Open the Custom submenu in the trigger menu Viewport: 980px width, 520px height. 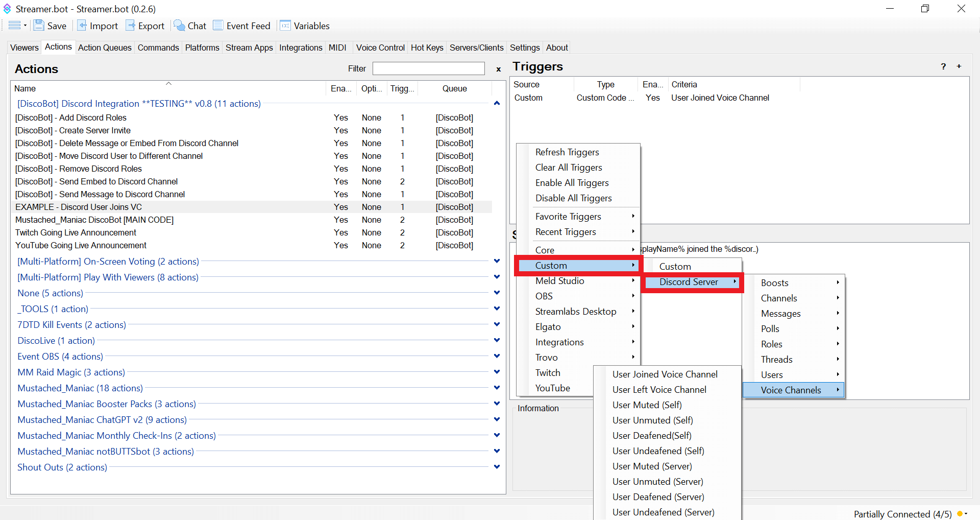pyautogui.click(x=578, y=266)
